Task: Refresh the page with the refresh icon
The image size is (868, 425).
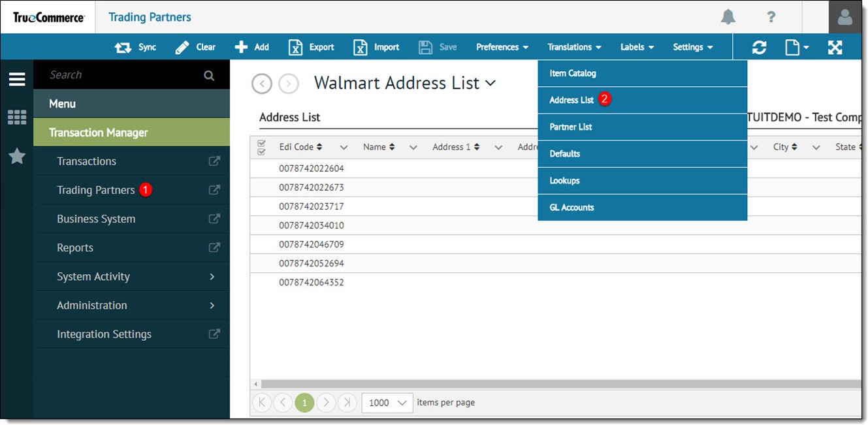Action: (759, 47)
